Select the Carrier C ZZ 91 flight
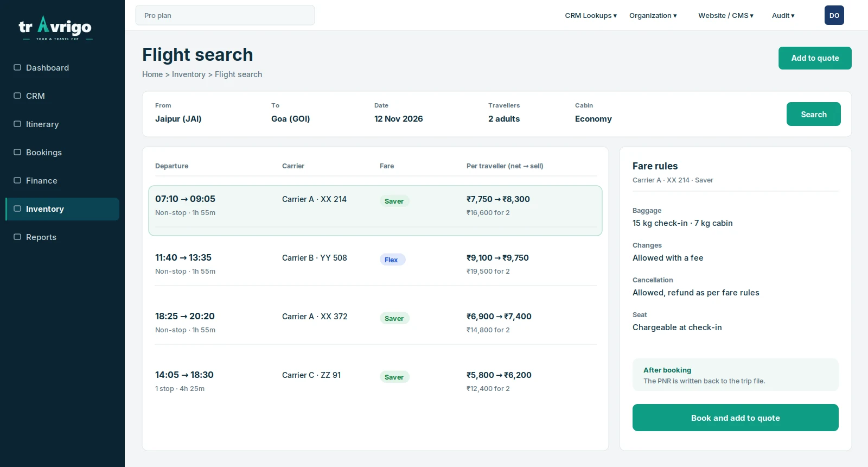Screen dimensions: 868x467 (375, 381)
